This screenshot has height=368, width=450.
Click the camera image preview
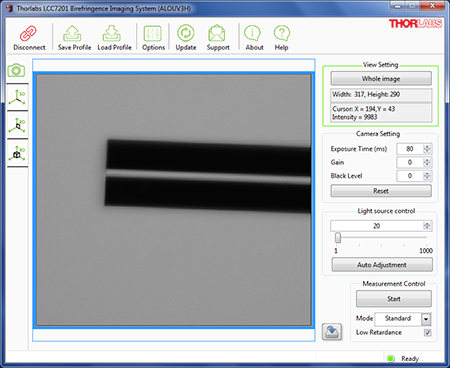point(174,200)
